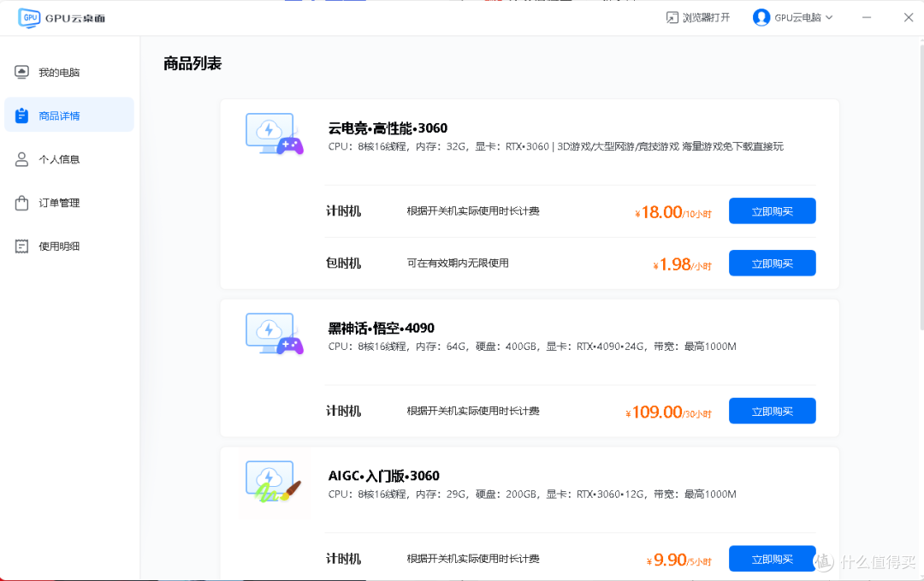Screen dimensions: 924x581
Task: Click the 订单管理 shopping bag icon
Action: (21, 203)
